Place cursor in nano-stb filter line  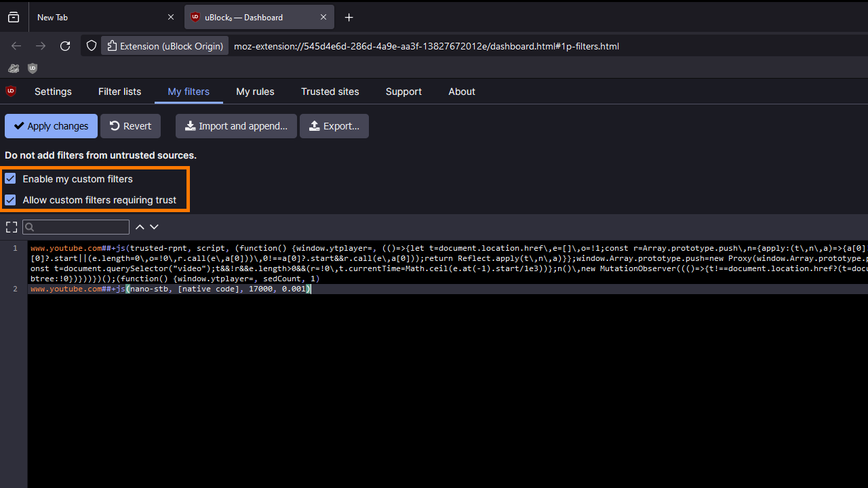coord(170,289)
